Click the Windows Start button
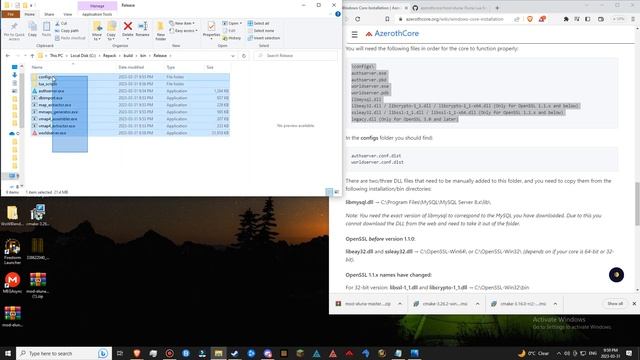 pyautogui.click(x=8, y=353)
